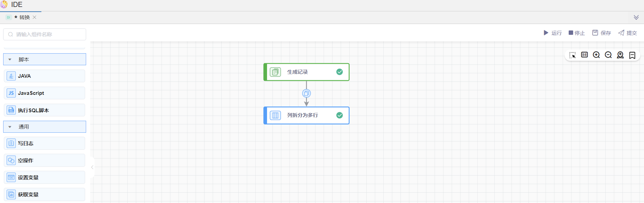The height and width of the screenshot is (203, 644).
Task: Select the 生成记录 node on canvas
Action: point(306,72)
